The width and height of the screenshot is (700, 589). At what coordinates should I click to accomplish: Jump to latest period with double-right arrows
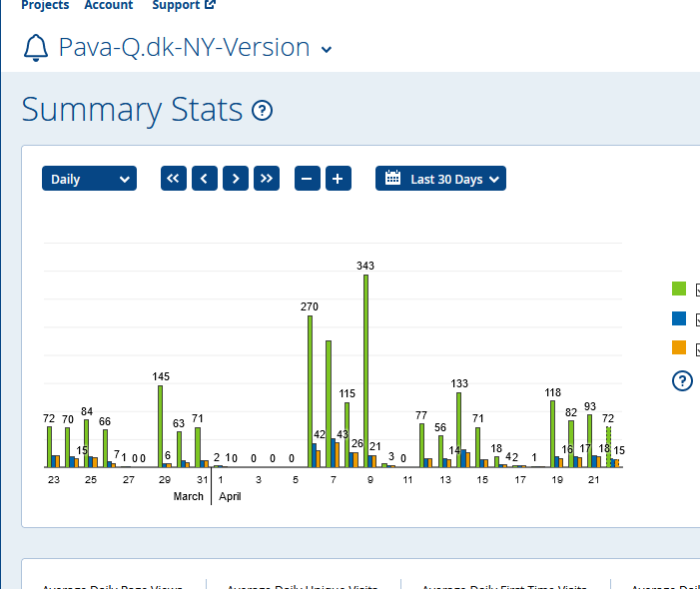(267, 179)
